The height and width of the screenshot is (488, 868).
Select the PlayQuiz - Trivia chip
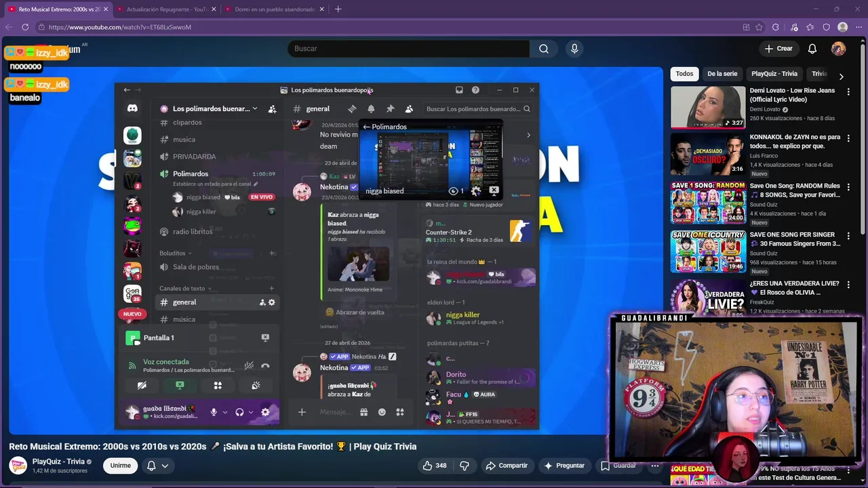click(x=774, y=74)
